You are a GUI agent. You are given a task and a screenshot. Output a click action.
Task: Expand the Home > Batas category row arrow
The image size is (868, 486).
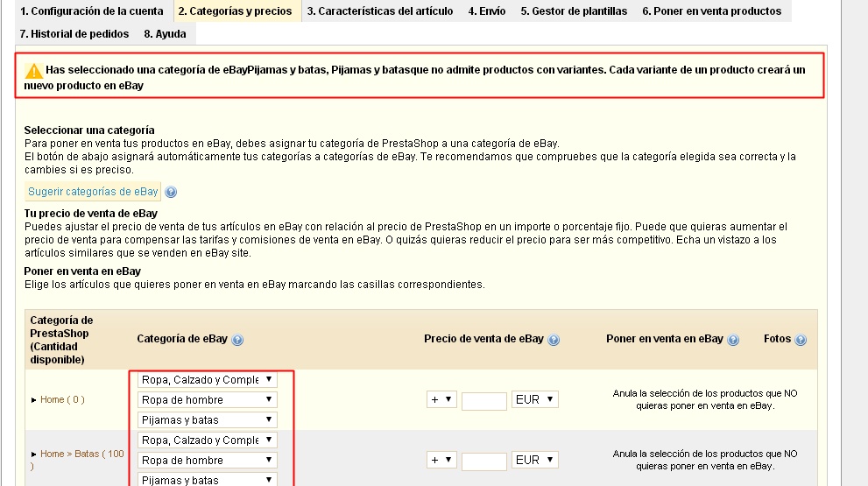coord(34,454)
